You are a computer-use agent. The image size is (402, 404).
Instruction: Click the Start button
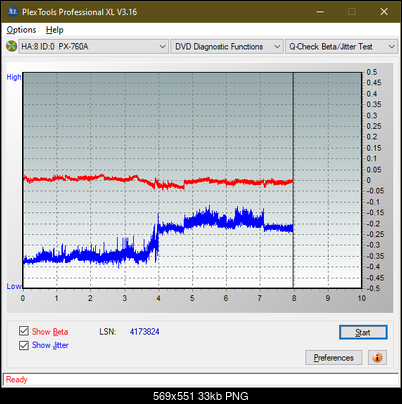pos(363,332)
